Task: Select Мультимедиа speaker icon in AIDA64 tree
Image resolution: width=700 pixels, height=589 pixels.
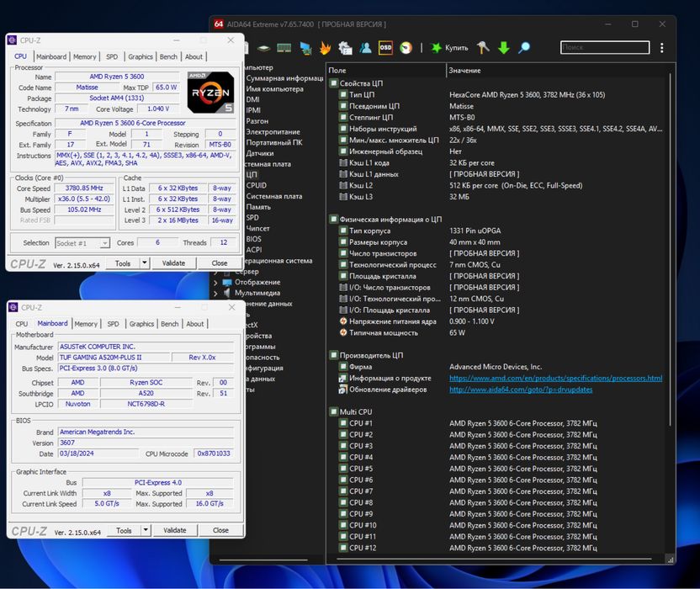Action: click(227, 293)
